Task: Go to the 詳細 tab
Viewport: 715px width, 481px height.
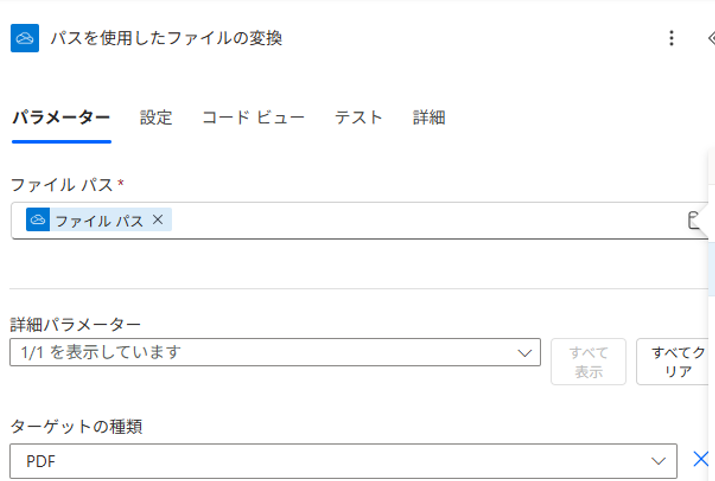Action: 429,117
